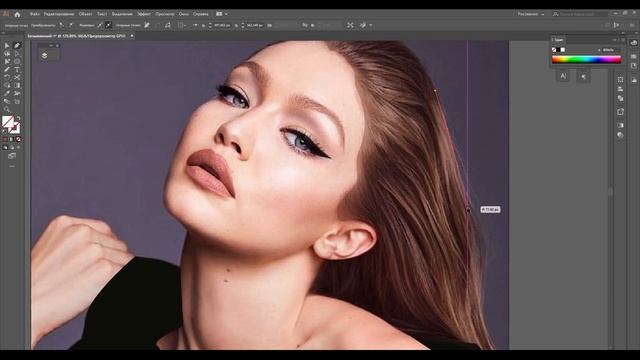Click the X coordinate field in control bar
640x360 pixels.
pos(222,25)
